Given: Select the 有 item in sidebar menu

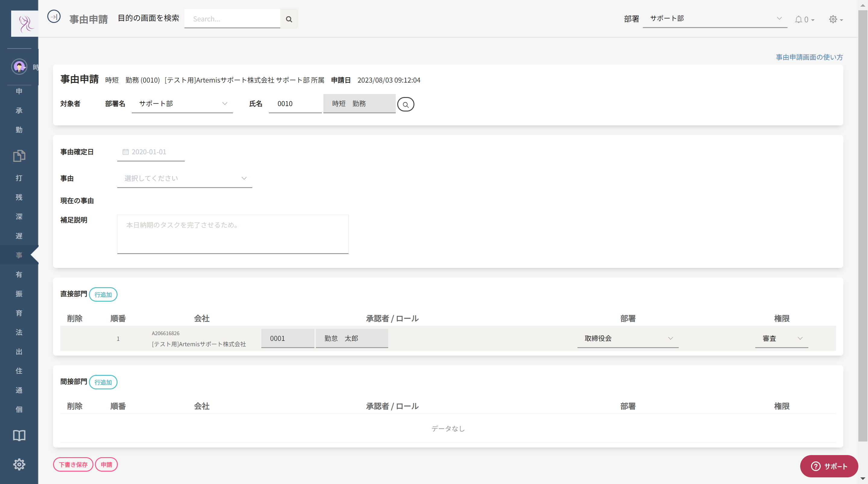Looking at the screenshot, I should (19, 274).
